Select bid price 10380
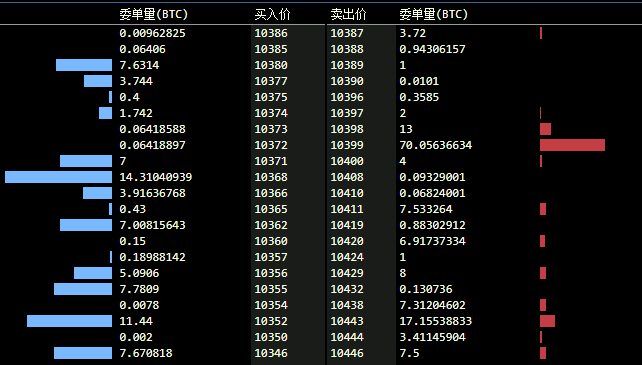This screenshot has width=642, height=365. 271,65
